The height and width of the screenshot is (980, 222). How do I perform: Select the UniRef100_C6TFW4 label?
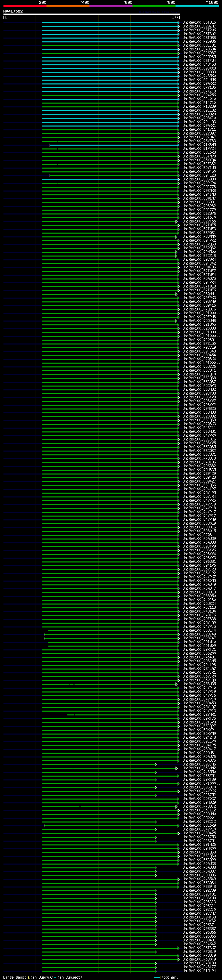point(199,60)
